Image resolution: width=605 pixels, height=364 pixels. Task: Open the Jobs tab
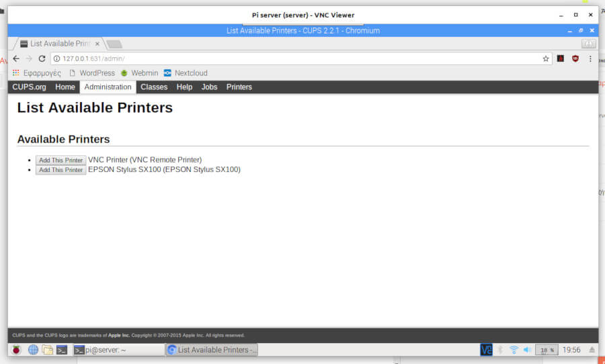tap(209, 87)
